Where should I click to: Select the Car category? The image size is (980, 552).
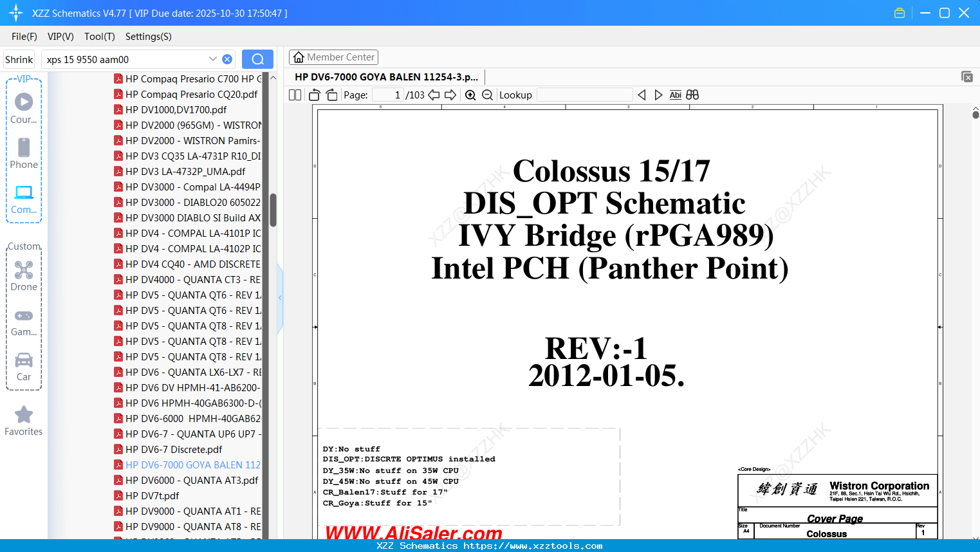[x=24, y=366]
